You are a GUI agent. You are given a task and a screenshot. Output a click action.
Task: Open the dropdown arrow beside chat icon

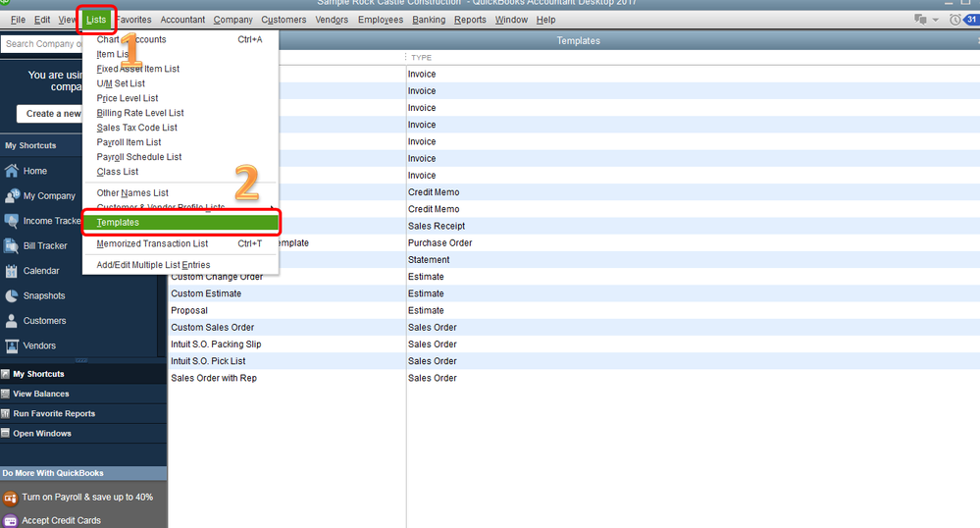coord(936,20)
